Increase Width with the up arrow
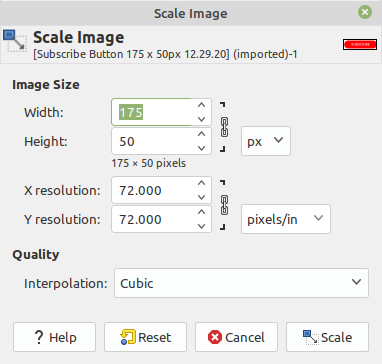The width and height of the screenshot is (382, 364). tap(201, 105)
